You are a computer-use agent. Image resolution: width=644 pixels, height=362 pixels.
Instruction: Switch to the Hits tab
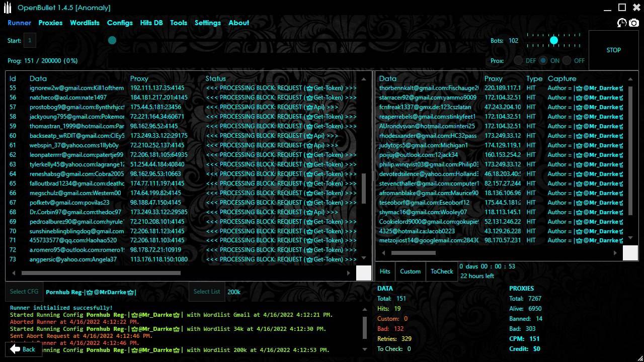385,271
